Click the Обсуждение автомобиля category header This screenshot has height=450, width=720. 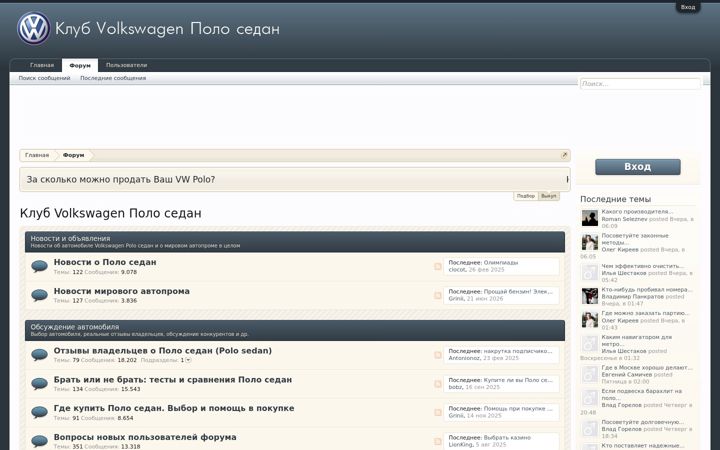[x=75, y=327]
